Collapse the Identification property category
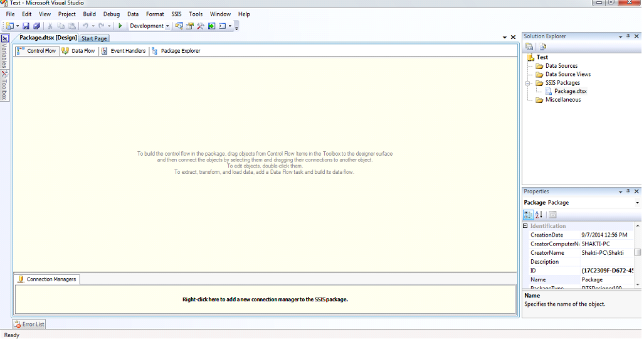The image size is (644, 339). [525, 226]
